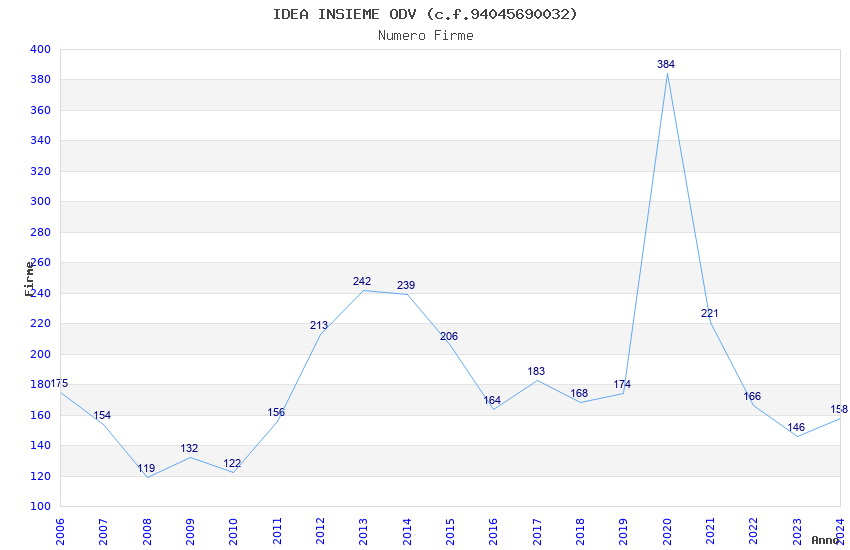Click the y-axis value 220
The height and width of the screenshot is (550, 850).
40,323
